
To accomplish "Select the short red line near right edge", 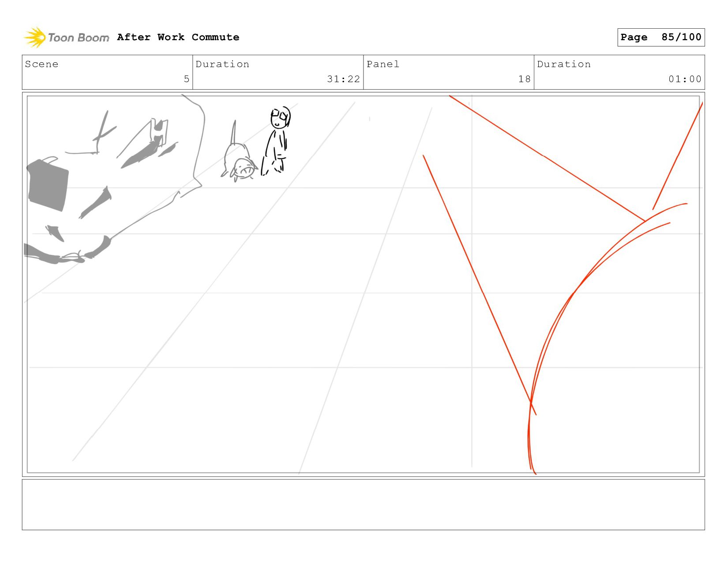I will pos(678,156).
